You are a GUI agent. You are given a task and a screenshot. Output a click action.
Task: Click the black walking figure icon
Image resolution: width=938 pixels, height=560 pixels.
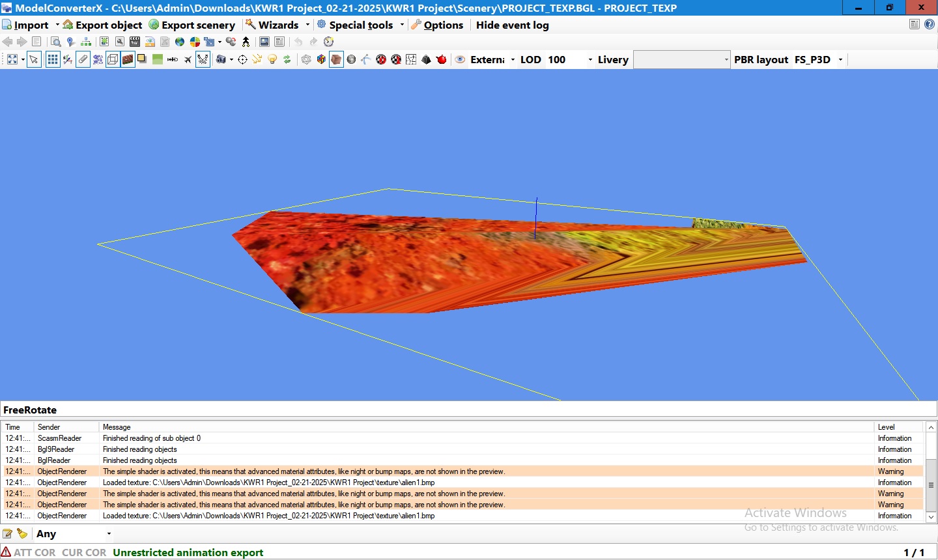[246, 42]
